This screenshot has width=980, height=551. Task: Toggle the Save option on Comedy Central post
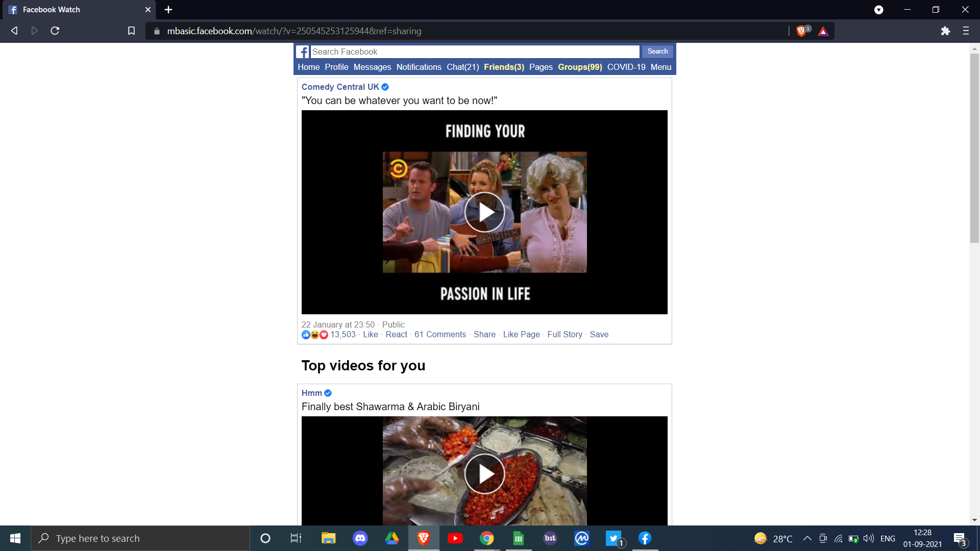[599, 334]
